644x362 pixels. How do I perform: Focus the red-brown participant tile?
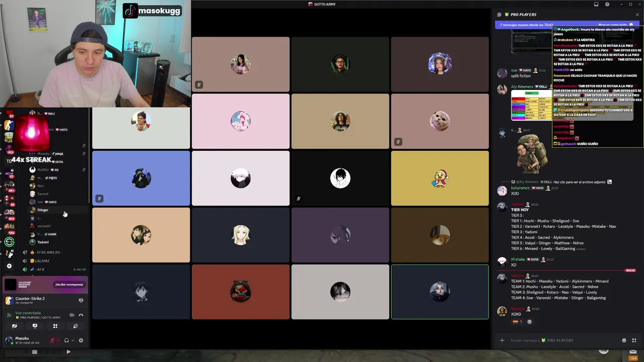pos(240,292)
